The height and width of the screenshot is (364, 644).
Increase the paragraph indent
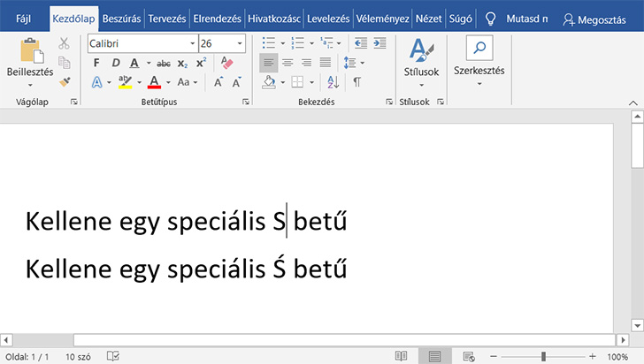379,42
